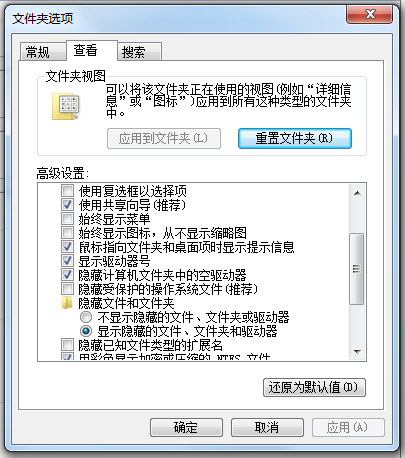405x458 pixels.
Task: Select 显示隐藏的文件、文件夹和驱动器 radio button
Action: pyautogui.click(x=86, y=331)
